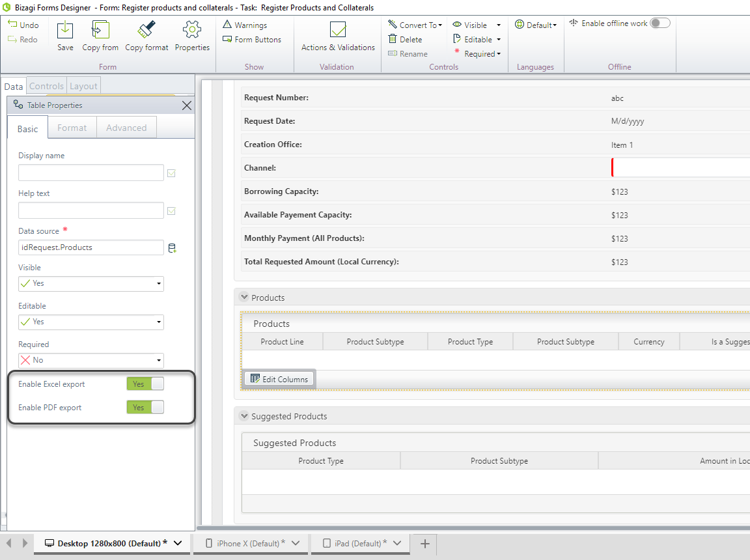Open Desktop 1280x800 tab dropdown arrow
The height and width of the screenshot is (560, 750).
click(x=178, y=543)
